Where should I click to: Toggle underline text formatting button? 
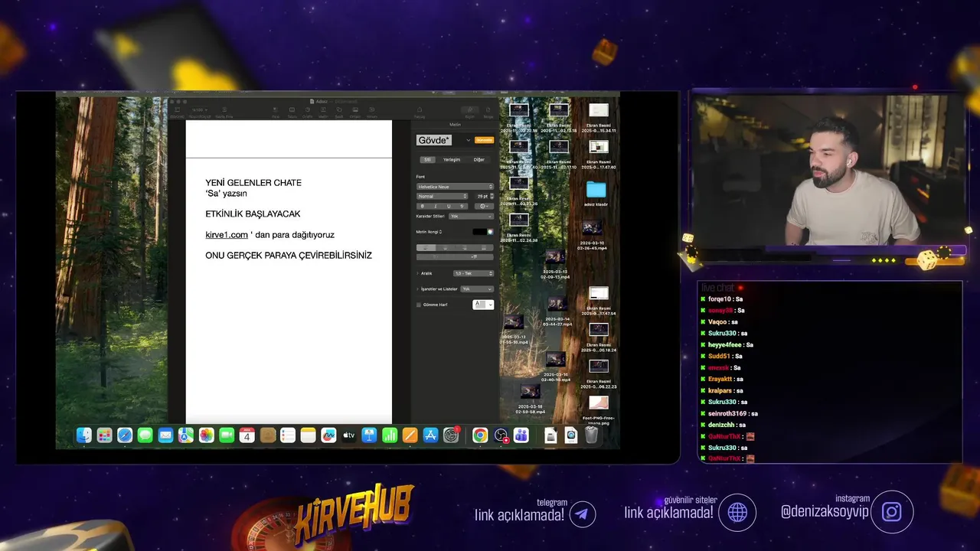(449, 206)
